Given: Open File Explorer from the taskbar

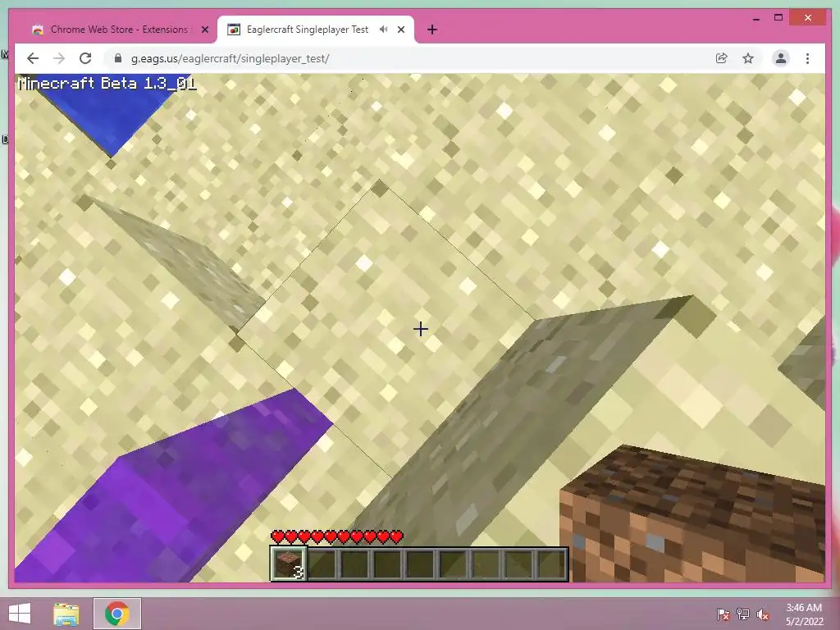Looking at the screenshot, I should point(66,614).
